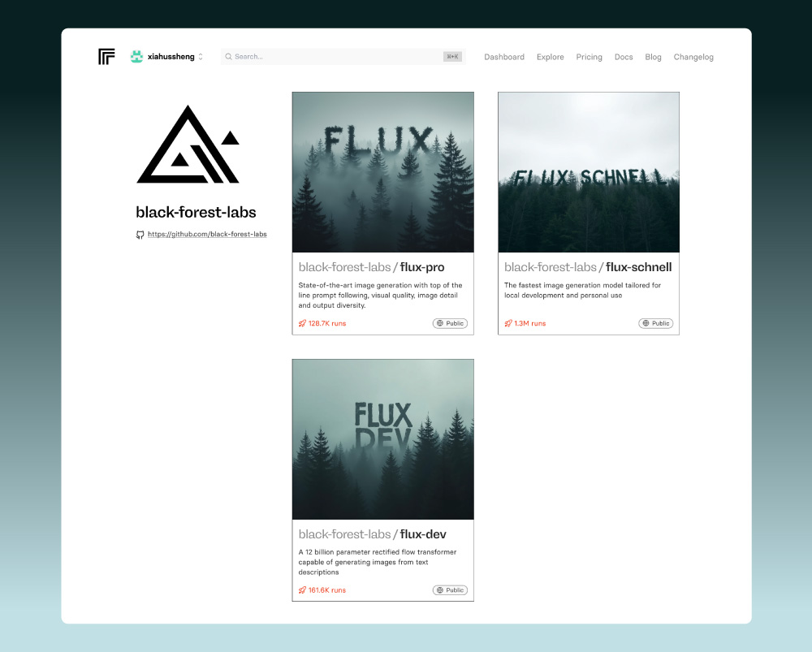This screenshot has height=652, width=812.
Task: Open the flux-pro forest thumbnail
Action: (x=382, y=172)
